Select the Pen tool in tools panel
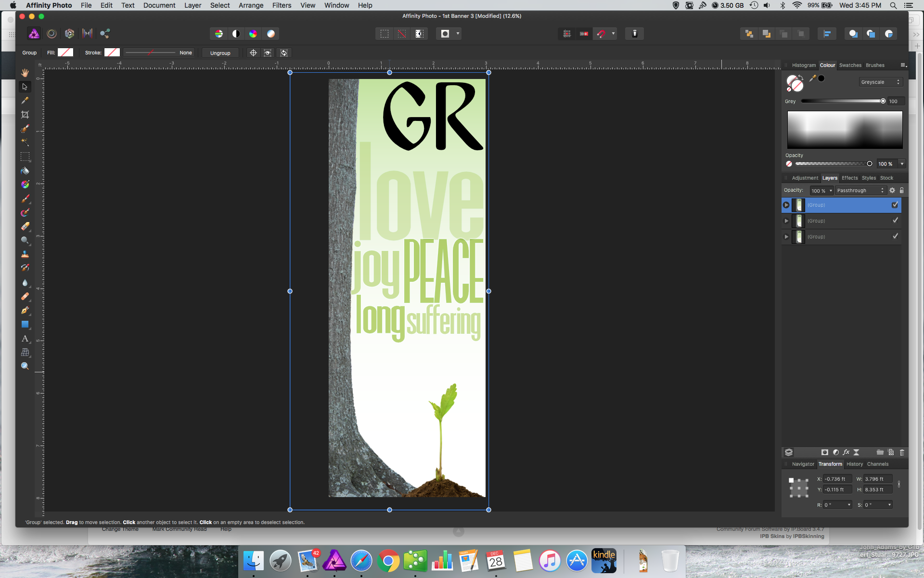 click(25, 311)
